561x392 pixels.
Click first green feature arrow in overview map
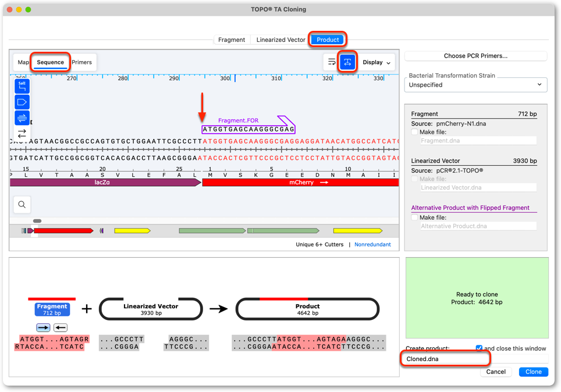click(212, 231)
